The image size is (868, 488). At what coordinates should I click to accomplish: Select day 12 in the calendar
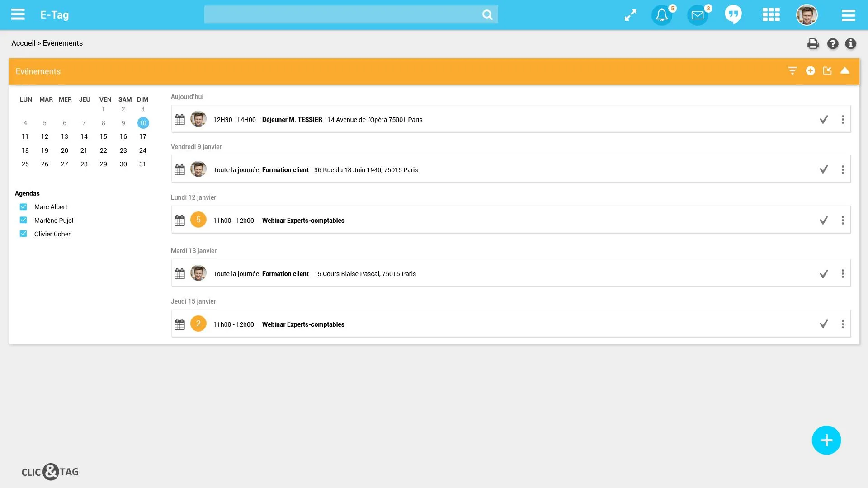tap(45, 136)
